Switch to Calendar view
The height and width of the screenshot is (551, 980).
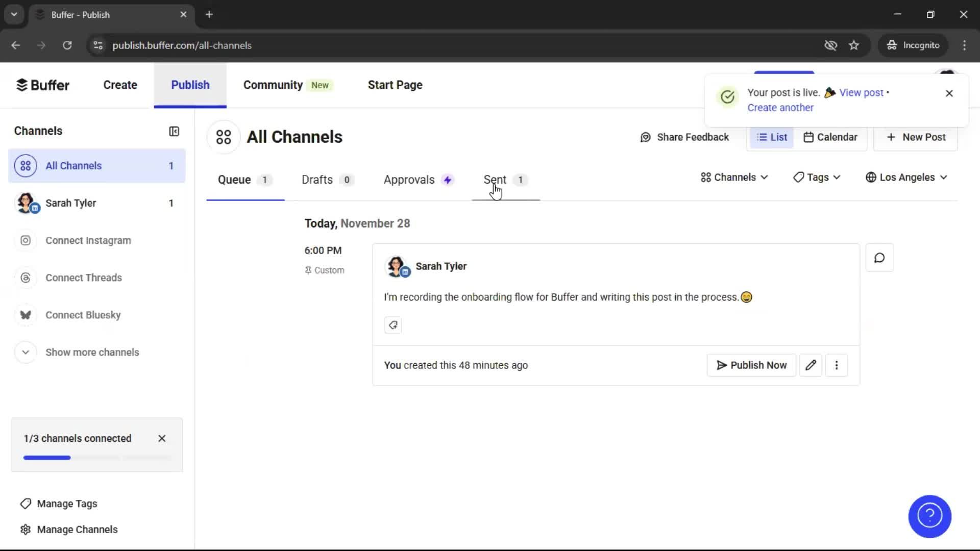(x=830, y=137)
